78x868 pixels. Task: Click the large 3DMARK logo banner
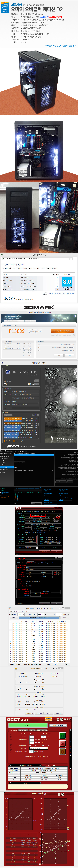point(39,307)
